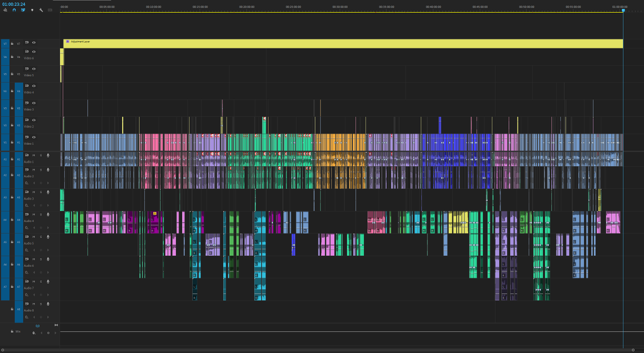Hide Video 3 track output
This screenshot has height=353, width=644.
(x=34, y=103)
